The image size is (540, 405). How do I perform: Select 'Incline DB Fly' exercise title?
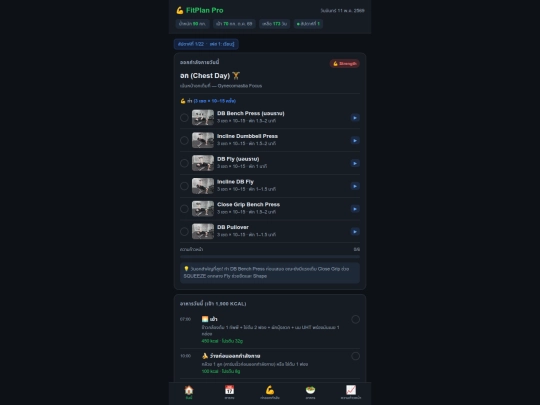click(x=235, y=181)
